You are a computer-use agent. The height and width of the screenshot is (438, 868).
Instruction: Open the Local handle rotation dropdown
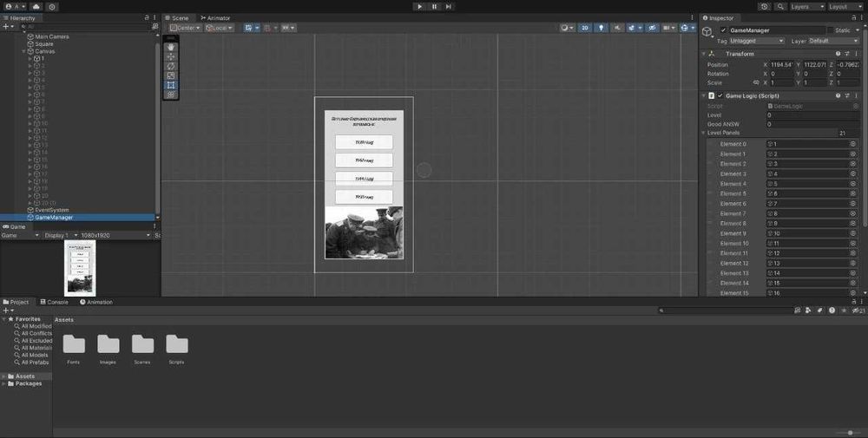[x=220, y=28]
